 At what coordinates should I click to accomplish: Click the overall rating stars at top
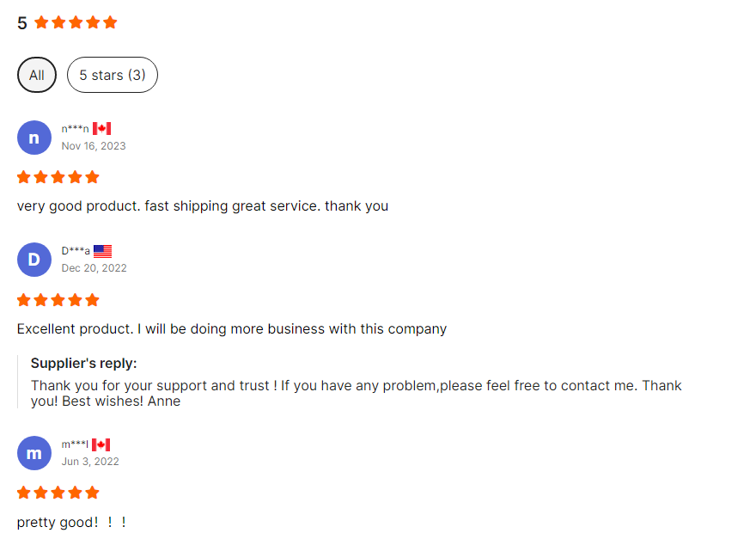pos(76,22)
